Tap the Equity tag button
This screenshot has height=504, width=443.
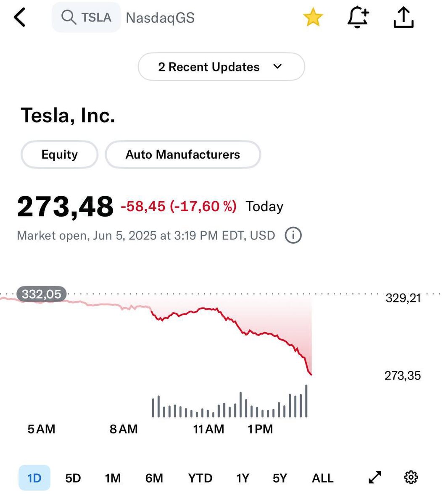coord(59,155)
